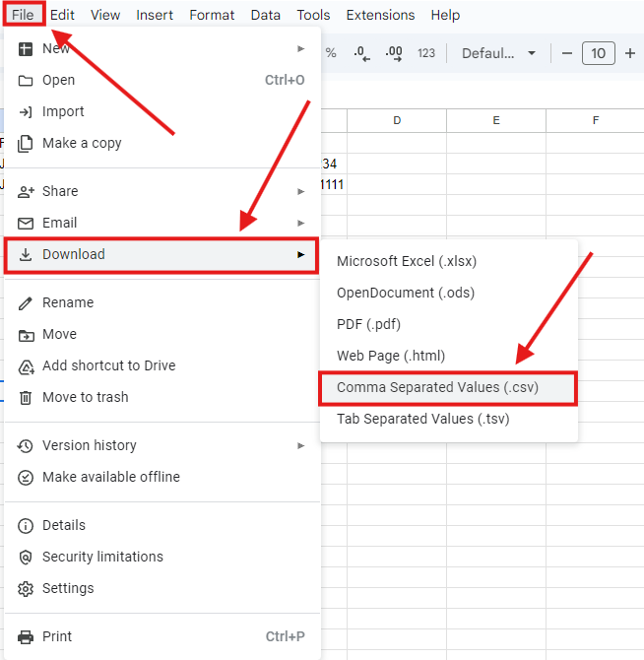
Task: Choose Comma Separated Values (.csv)
Action: pyautogui.click(x=438, y=387)
